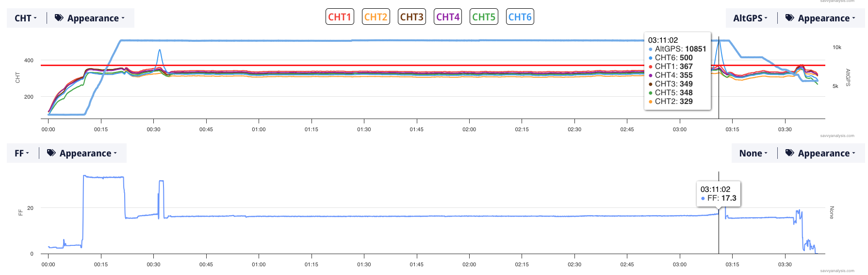This screenshot has width=868, height=275.
Task: Open the savvyanalysis.com link under top chart
Action: point(837,136)
